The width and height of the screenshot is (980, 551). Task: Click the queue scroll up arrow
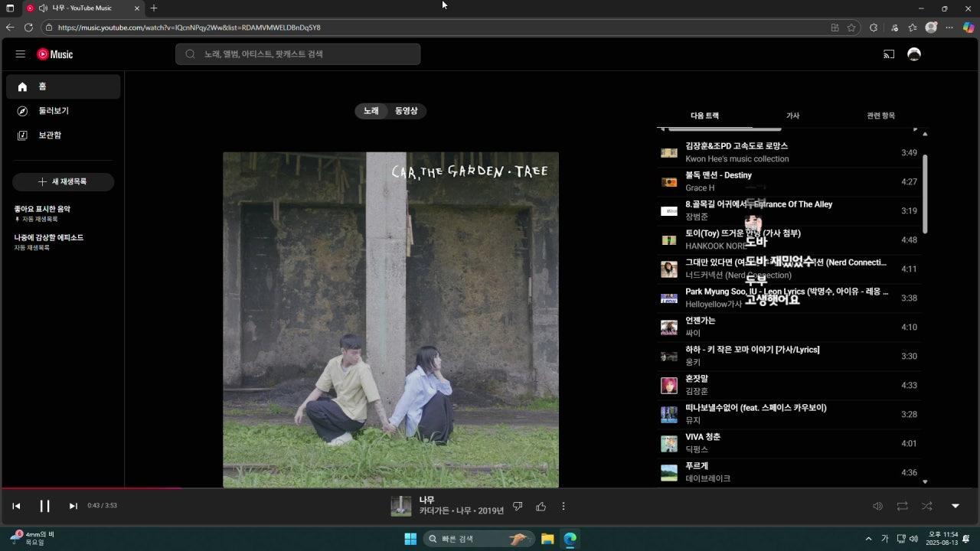925,134
